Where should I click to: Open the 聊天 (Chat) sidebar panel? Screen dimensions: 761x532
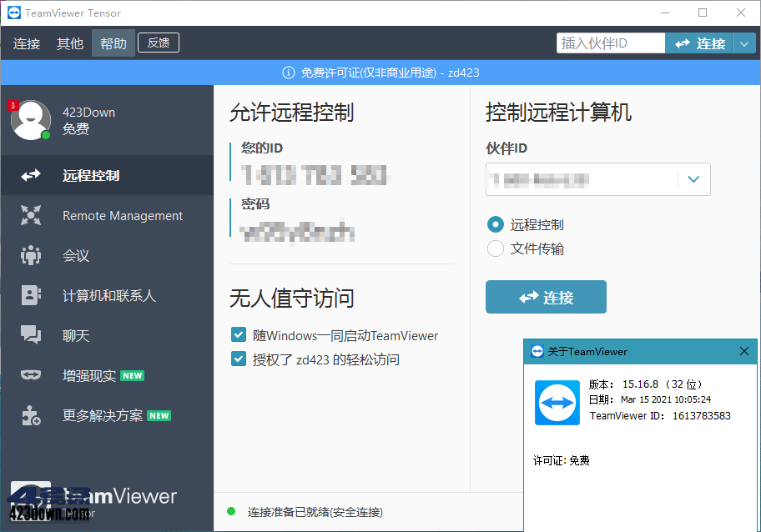pyautogui.click(x=76, y=335)
